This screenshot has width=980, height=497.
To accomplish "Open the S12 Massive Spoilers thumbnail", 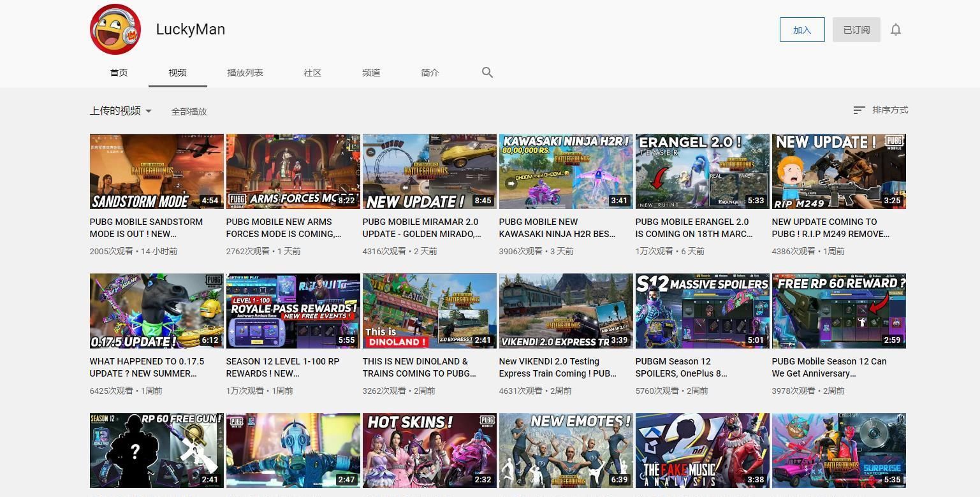I will point(703,311).
